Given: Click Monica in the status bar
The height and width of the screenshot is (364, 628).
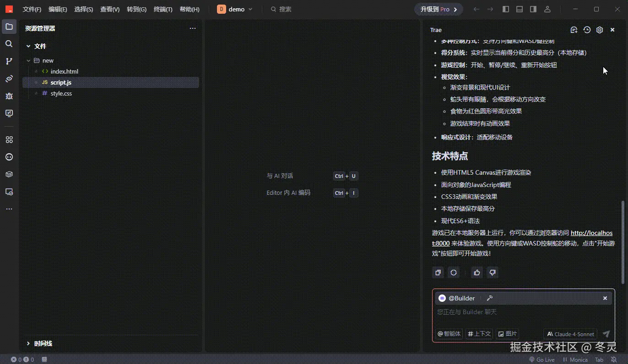Looking at the screenshot, I should (575, 360).
